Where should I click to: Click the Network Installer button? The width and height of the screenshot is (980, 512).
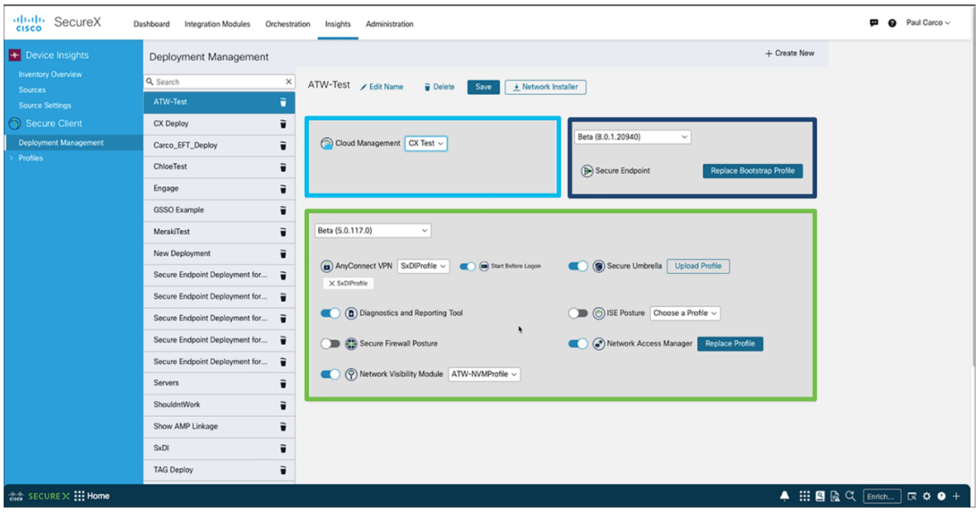point(545,88)
